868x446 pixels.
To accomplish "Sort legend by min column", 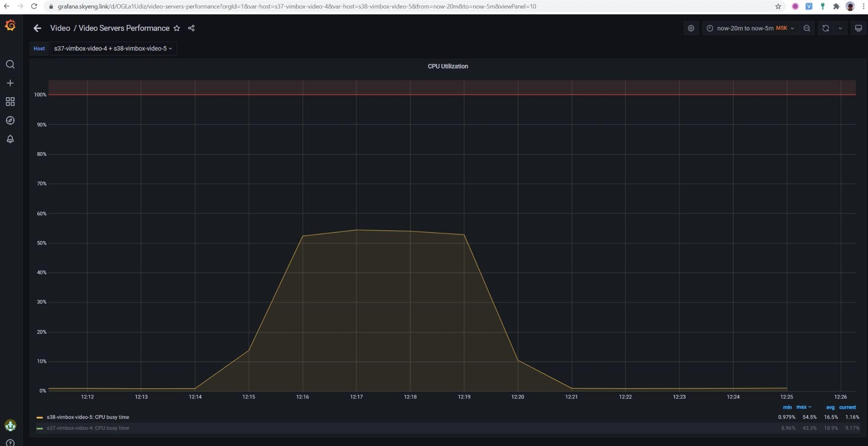I will pos(787,407).
